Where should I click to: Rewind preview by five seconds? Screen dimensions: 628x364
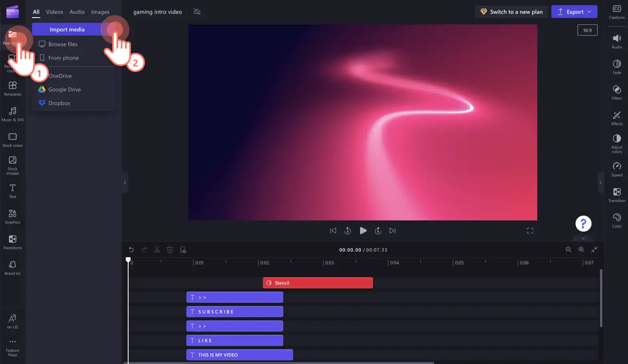(348, 230)
